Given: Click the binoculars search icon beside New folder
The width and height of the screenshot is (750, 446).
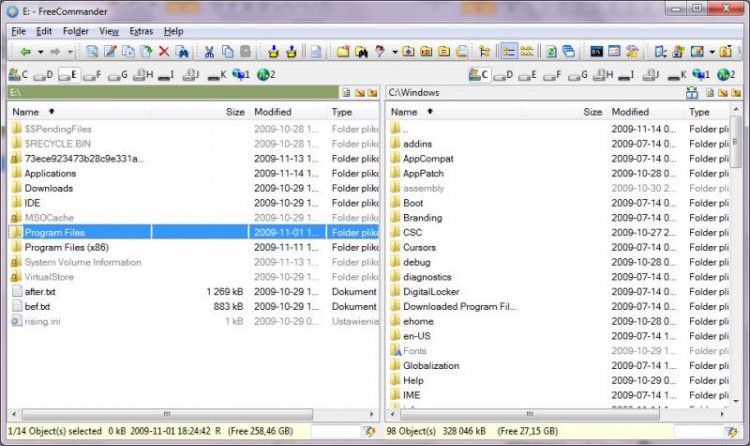Looking at the screenshot, I should click(361, 51).
